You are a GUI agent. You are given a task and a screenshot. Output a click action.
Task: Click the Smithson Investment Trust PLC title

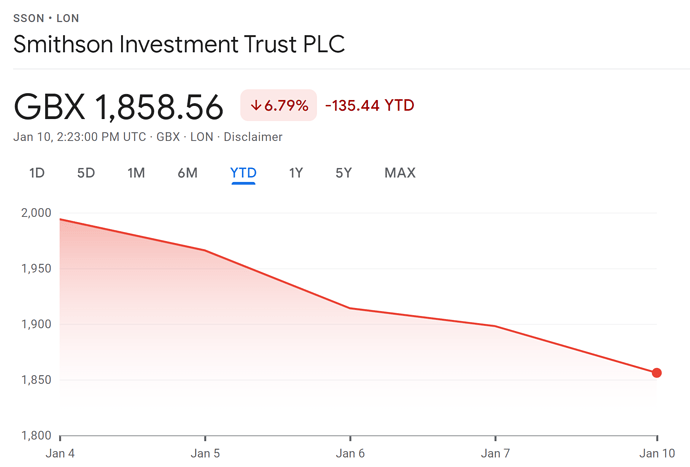pyautogui.click(x=179, y=45)
